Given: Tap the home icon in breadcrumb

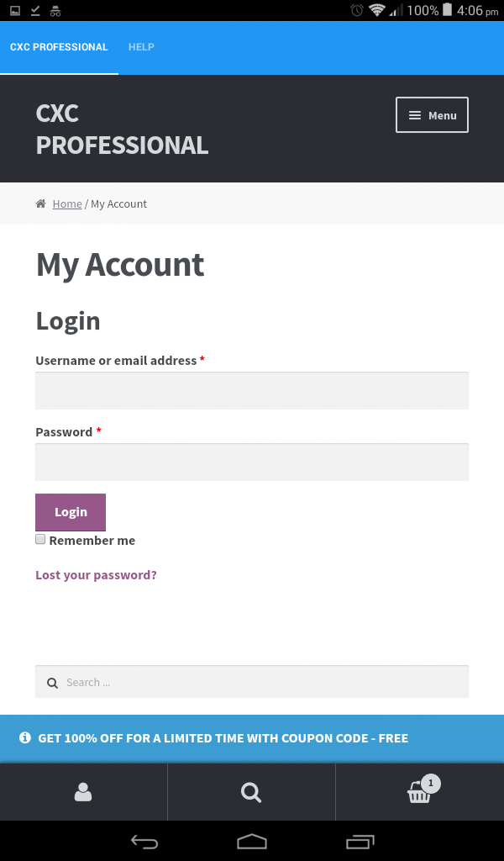Looking at the screenshot, I should point(40,204).
